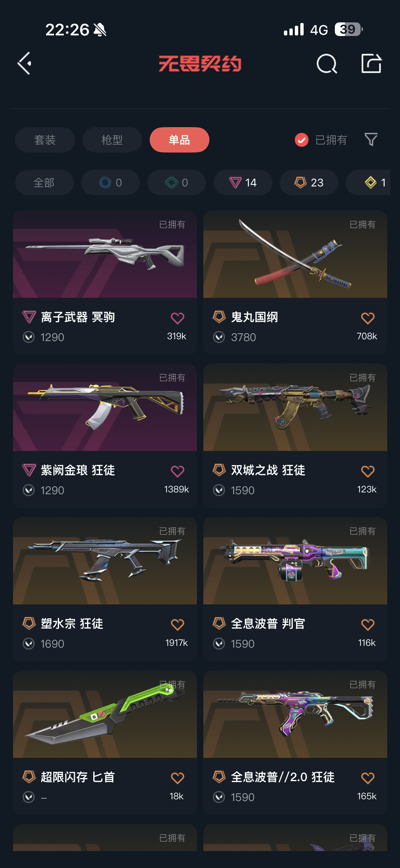400x868 pixels.
Task: Toggle the 已拥有 owned checkbox
Action: pos(301,140)
